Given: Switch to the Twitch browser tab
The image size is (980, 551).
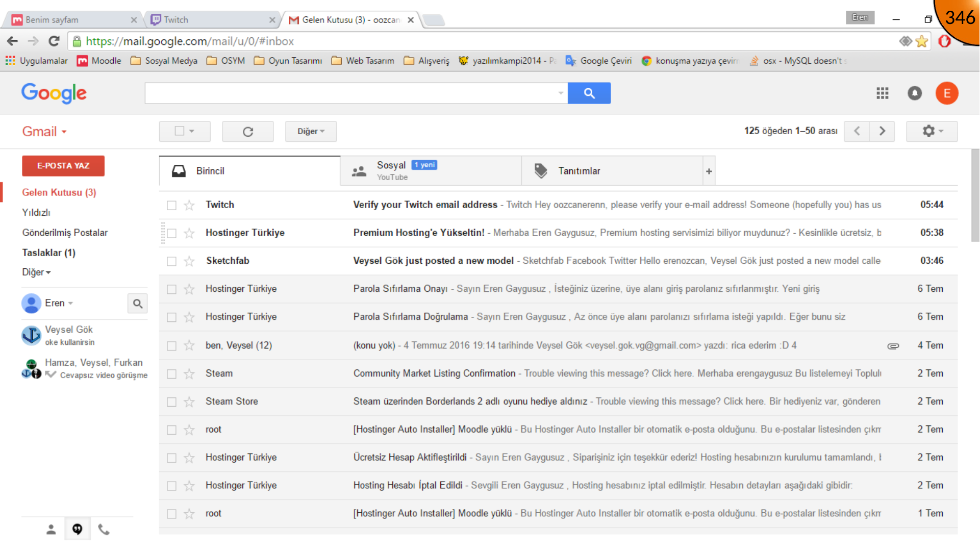Looking at the screenshot, I should (x=212, y=20).
